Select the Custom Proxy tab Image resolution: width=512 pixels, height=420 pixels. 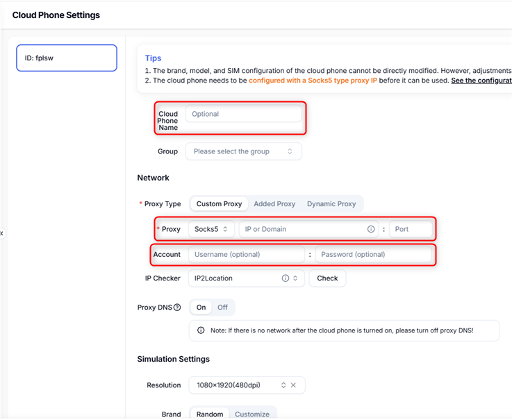[219, 204]
